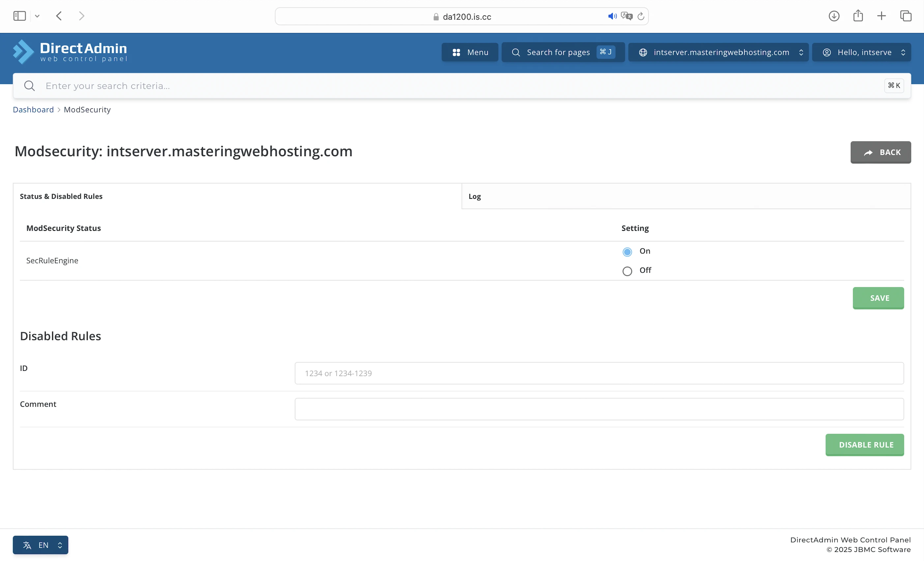924x561 pixels.
Task: Select the On radio for SecRuleEngine
Action: pos(627,252)
